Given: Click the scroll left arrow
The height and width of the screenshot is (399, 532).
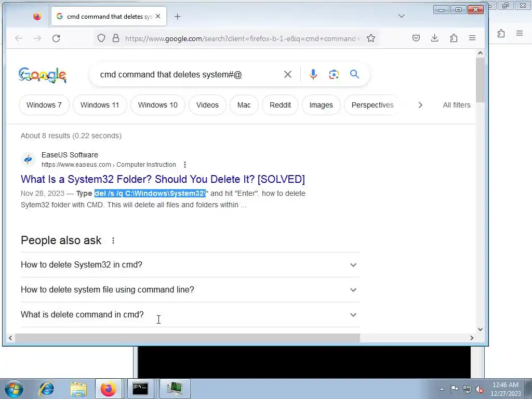Looking at the screenshot, I should click(10, 338).
